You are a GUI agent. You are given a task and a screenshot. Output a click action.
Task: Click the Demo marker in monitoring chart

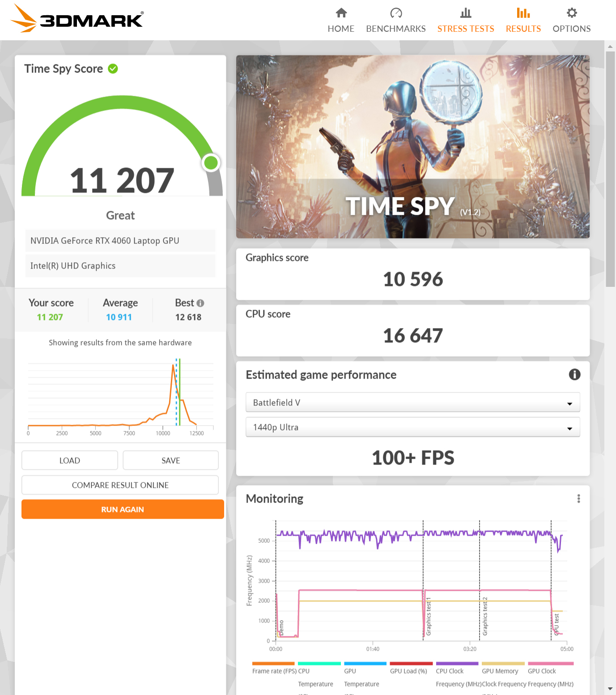click(x=281, y=627)
